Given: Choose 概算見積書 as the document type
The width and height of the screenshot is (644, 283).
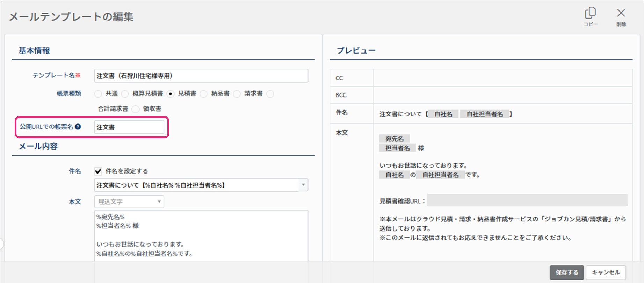Looking at the screenshot, I should click(125, 94).
